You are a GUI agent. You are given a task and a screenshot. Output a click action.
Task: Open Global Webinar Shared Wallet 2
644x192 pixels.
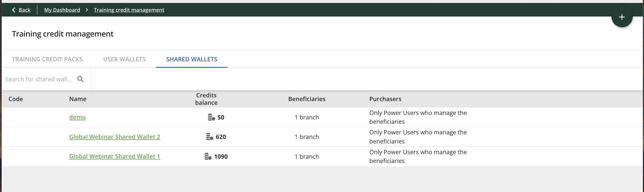[115, 137]
